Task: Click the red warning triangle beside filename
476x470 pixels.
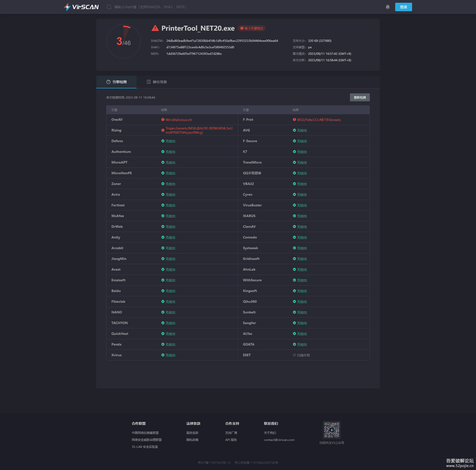Action: click(155, 28)
